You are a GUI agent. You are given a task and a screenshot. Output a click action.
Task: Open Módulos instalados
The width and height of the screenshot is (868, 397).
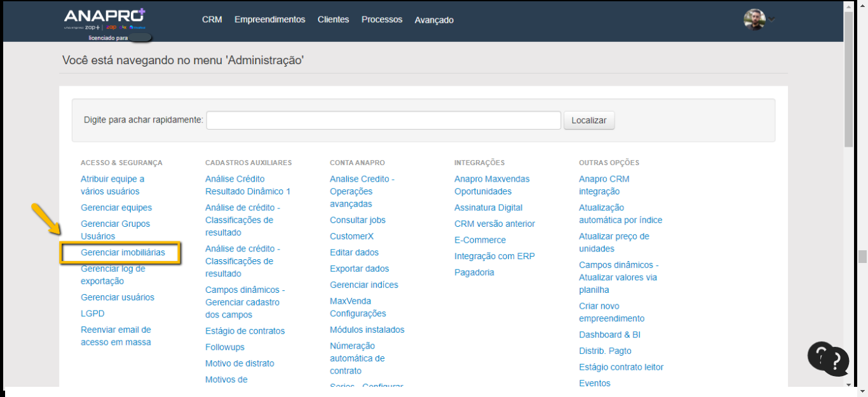coord(367,330)
